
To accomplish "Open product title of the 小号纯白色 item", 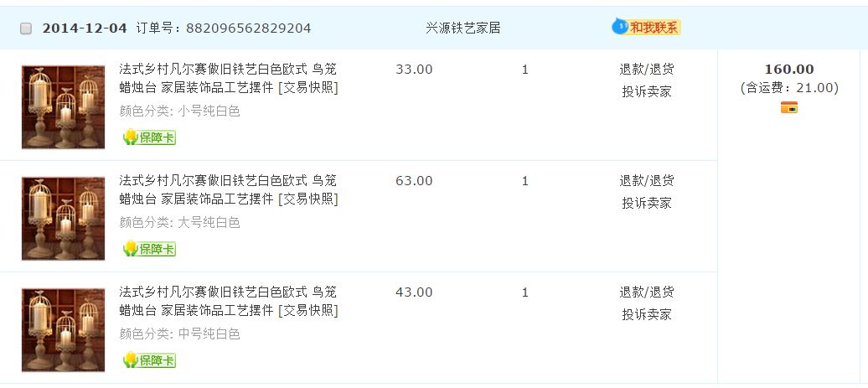I will (x=227, y=78).
